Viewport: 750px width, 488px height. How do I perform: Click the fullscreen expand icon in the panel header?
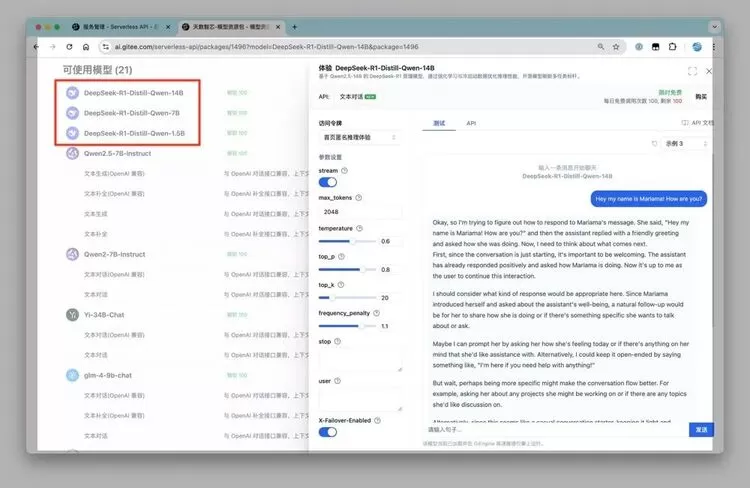[692, 71]
